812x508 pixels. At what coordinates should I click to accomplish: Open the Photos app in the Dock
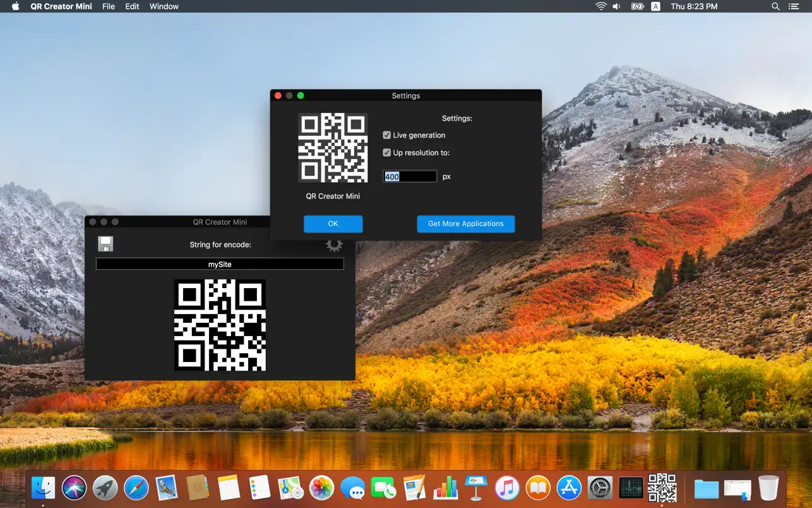(x=321, y=488)
